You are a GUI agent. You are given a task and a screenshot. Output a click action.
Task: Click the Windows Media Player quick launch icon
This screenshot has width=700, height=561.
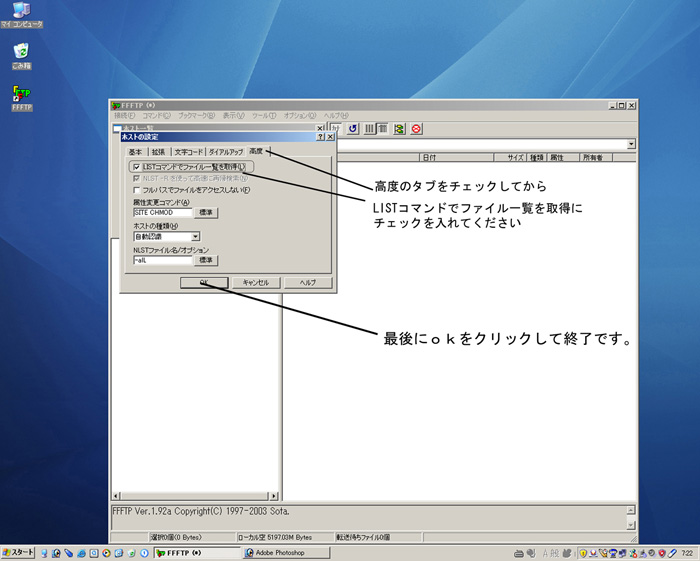click(x=106, y=553)
